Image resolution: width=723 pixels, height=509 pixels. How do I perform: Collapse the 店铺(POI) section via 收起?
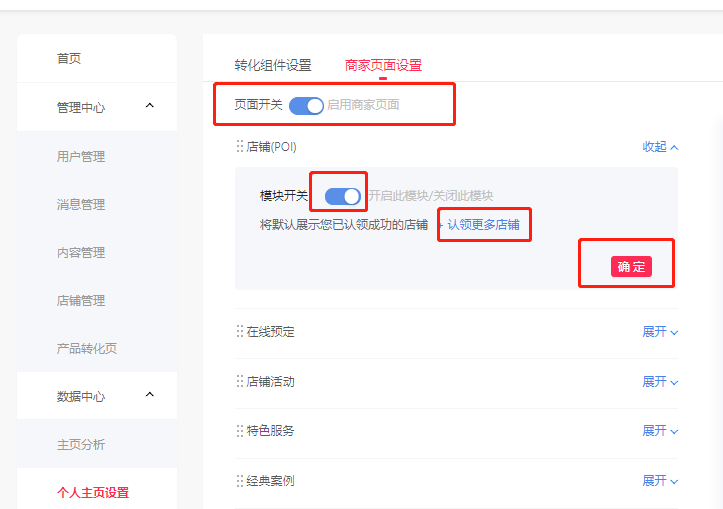point(660,147)
